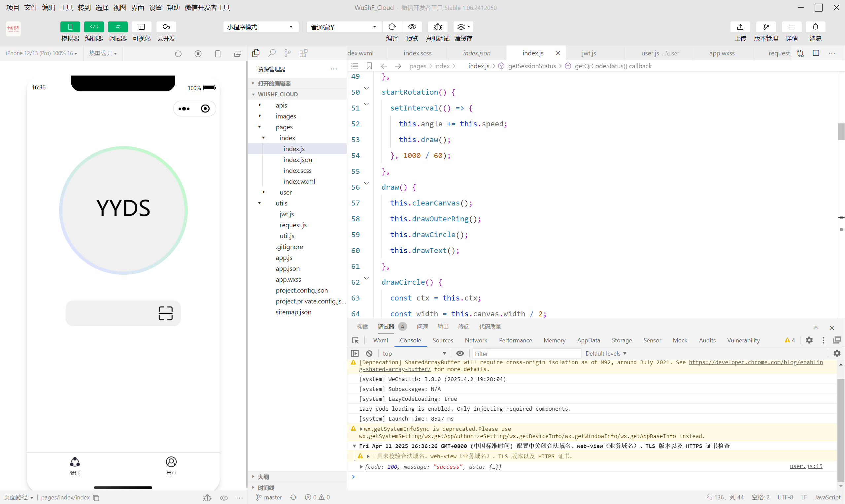Click the real device debug (真机调试) icon
Screen dimensions: 845x504
[x=437, y=27]
